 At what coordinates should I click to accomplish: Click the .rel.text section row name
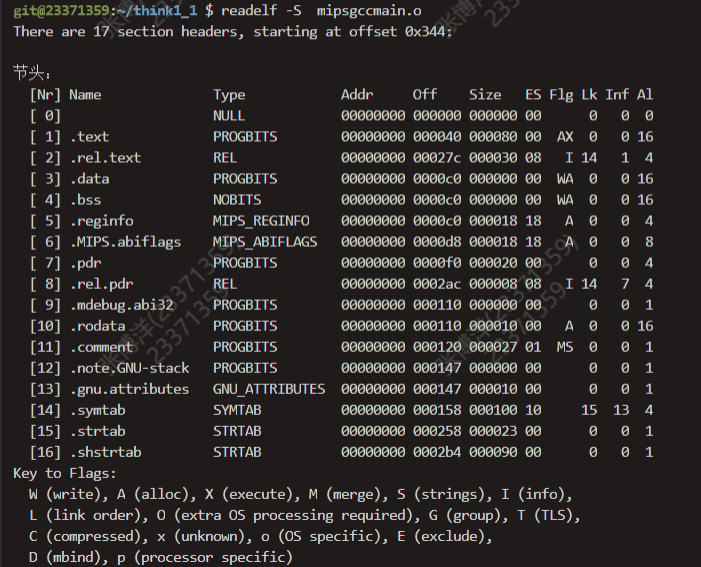(x=105, y=157)
